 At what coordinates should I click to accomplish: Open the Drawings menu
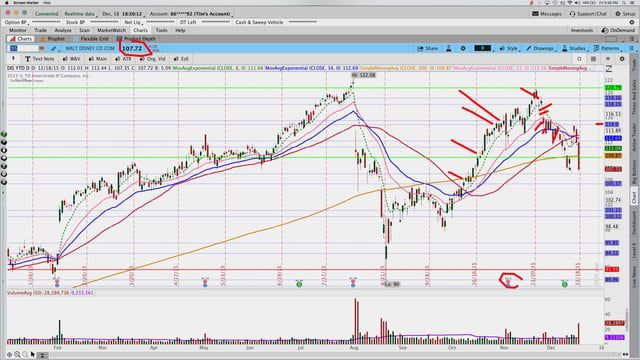[540, 48]
